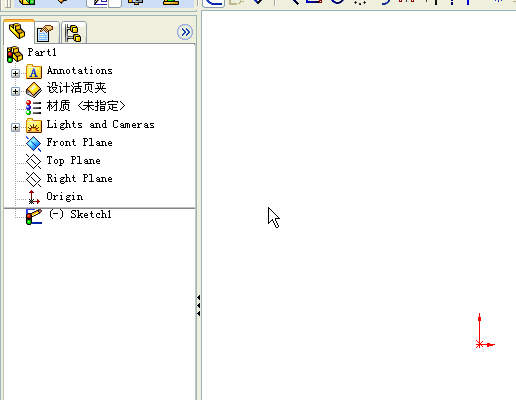The width and height of the screenshot is (516, 400).
Task: Select the Annotations folder icon
Action: [34, 72]
